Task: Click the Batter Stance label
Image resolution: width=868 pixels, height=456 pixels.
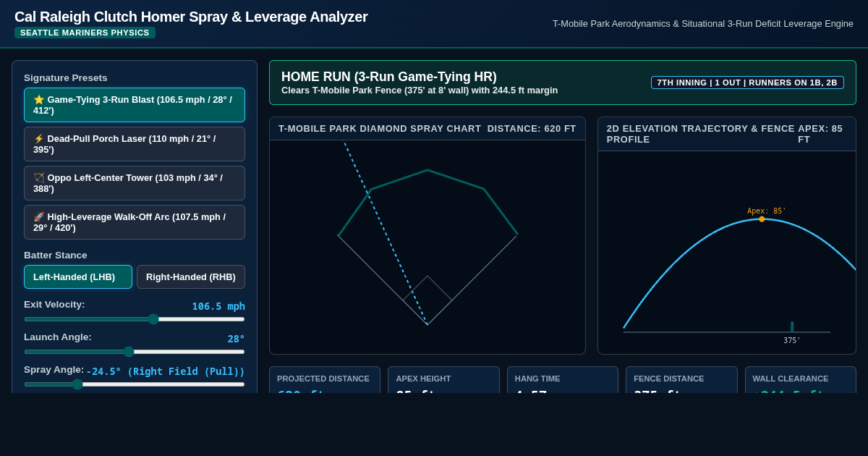Action: click(56, 256)
